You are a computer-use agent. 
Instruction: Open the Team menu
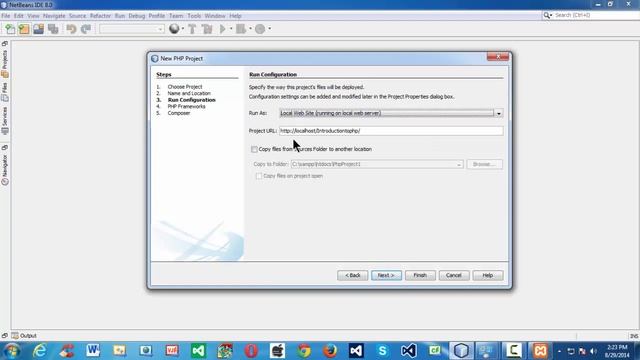tap(176, 16)
